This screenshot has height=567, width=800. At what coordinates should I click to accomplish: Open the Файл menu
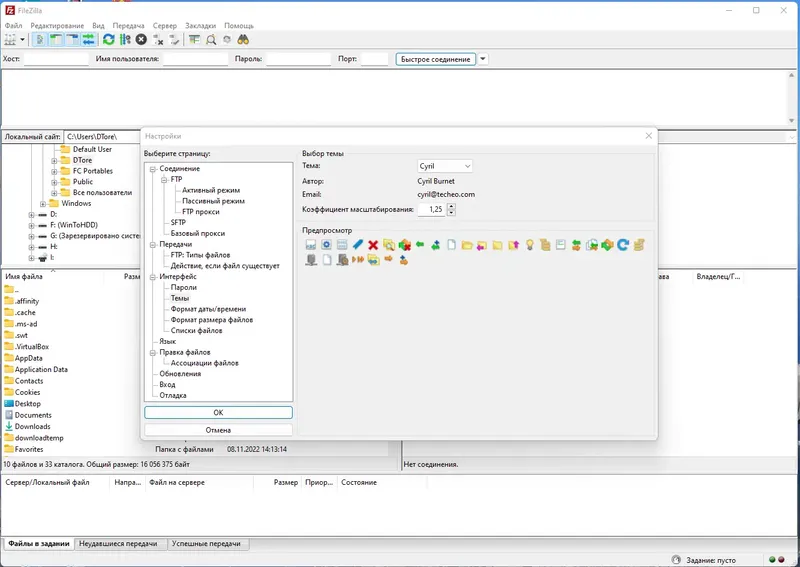tap(13, 26)
